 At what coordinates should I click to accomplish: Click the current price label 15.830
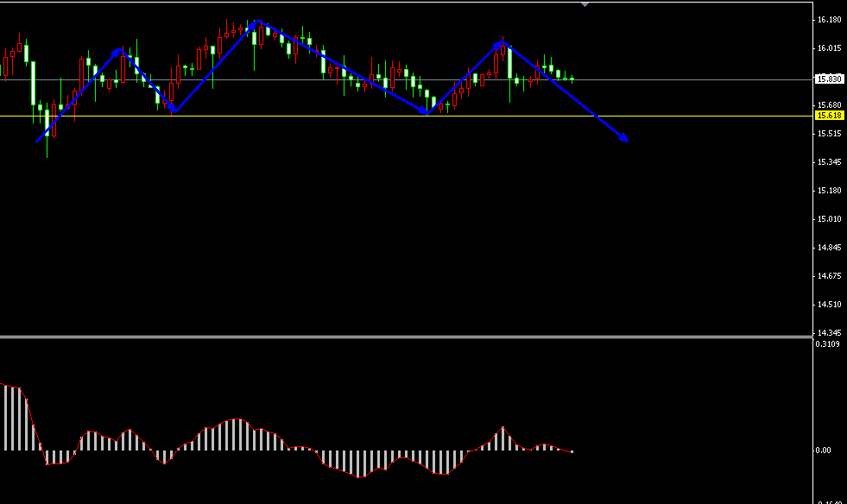click(x=829, y=79)
